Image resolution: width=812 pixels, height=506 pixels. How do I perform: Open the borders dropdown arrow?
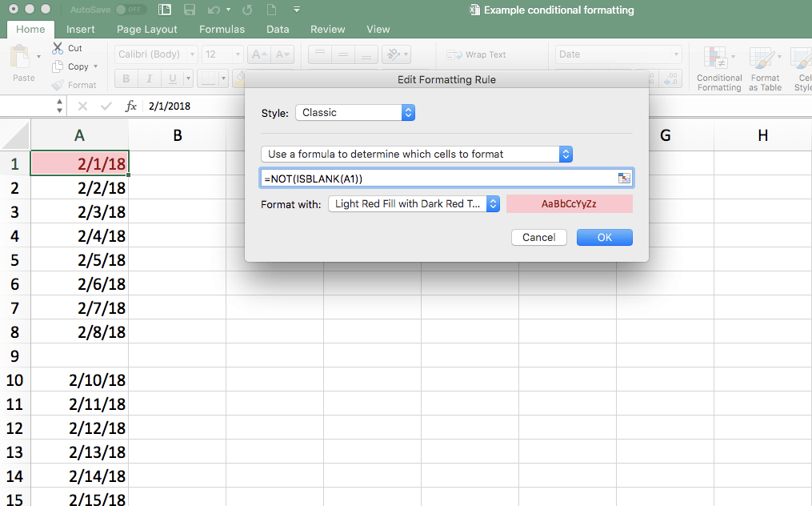(223, 78)
